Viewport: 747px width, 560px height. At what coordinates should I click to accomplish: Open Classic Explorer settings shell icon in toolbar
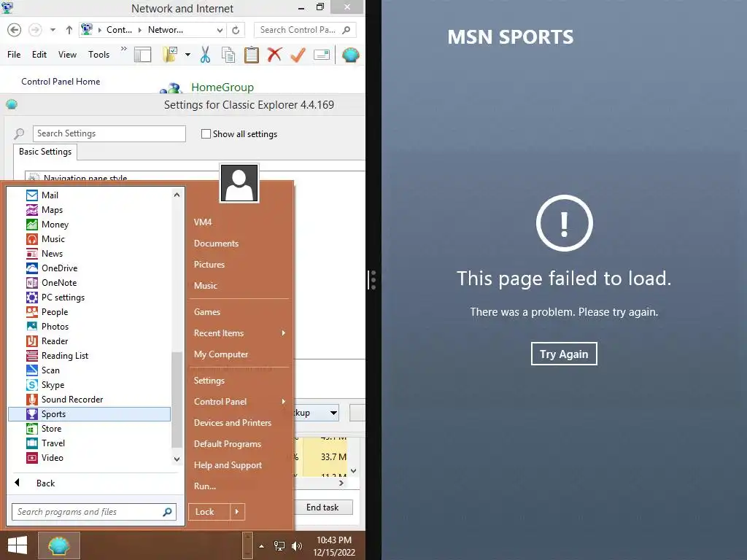(351, 55)
